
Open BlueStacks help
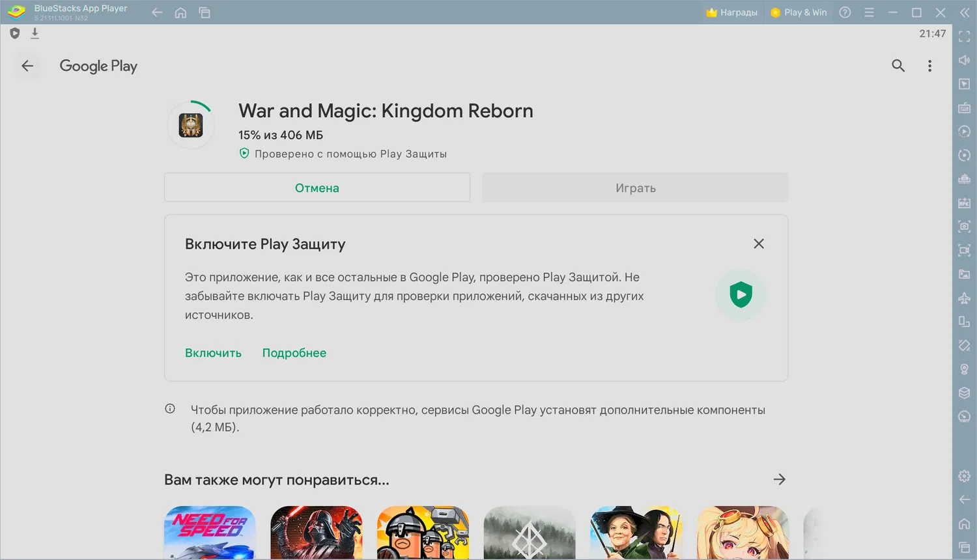coord(845,12)
